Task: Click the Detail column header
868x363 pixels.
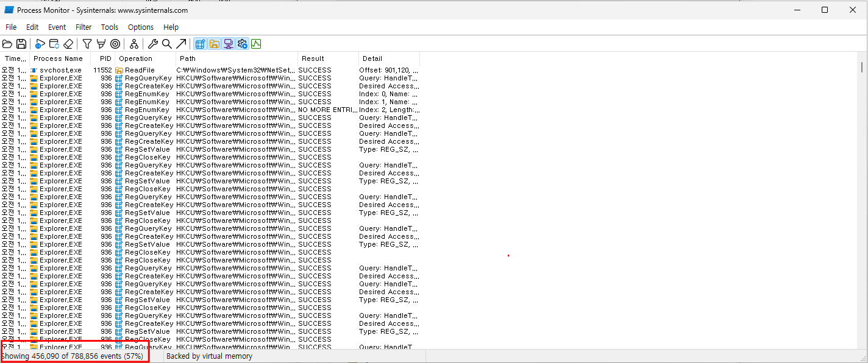Action: [x=389, y=58]
